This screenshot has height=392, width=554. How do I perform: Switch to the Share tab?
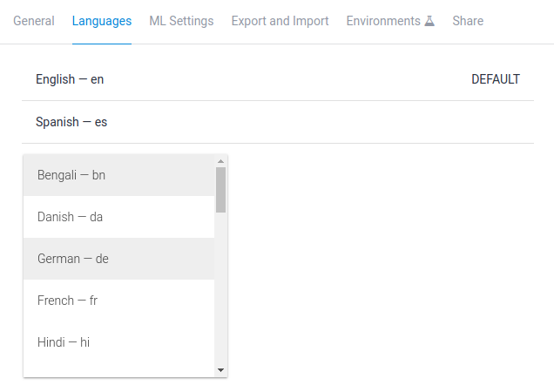[468, 21]
